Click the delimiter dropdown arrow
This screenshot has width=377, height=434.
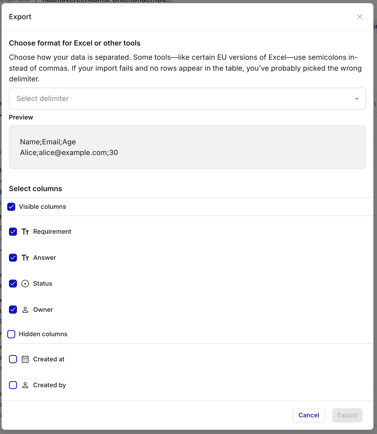coord(356,99)
